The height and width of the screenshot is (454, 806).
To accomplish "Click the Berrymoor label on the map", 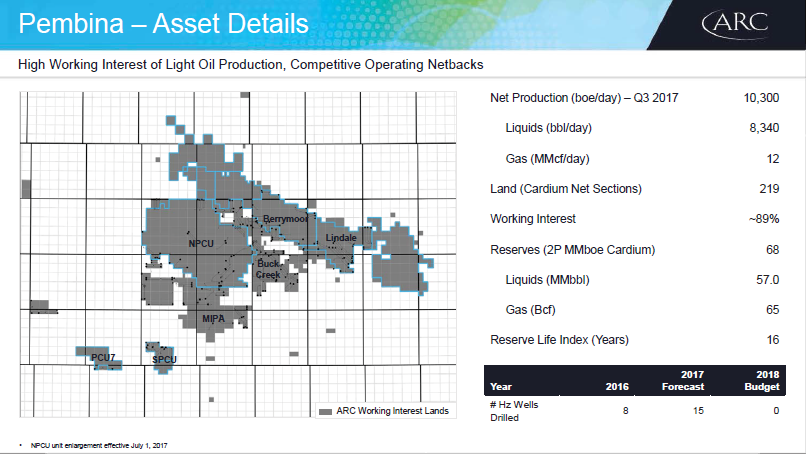I will coord(286,219).
